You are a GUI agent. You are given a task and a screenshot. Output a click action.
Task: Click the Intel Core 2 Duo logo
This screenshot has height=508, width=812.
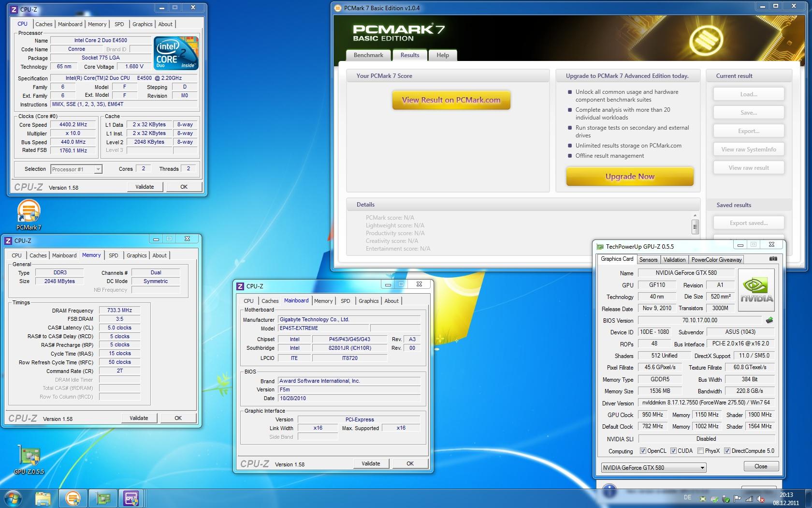point(176,53)
